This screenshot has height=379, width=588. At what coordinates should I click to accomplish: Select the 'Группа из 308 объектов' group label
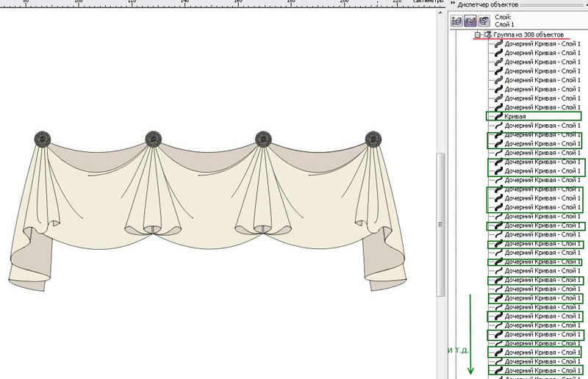coord(528,35)
